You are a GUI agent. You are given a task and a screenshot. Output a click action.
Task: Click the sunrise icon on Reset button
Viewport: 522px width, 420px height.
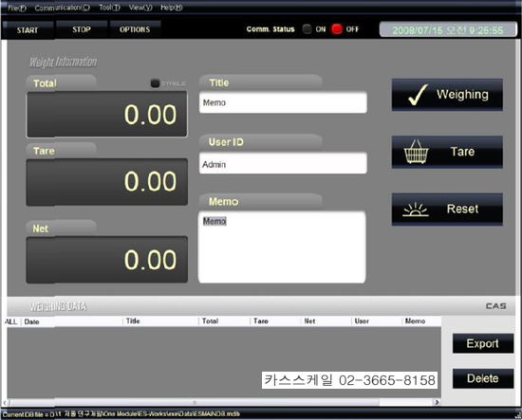pos(415,210)
